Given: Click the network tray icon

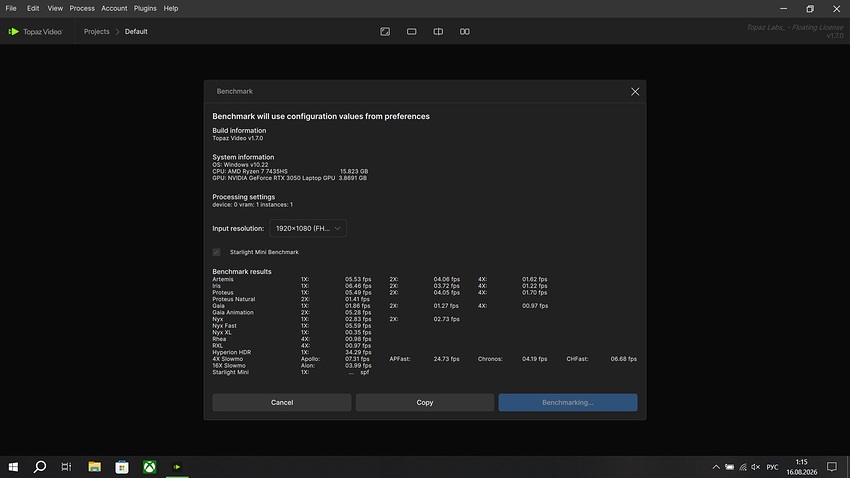Looking at the screenshot, I should coord(743,467).
